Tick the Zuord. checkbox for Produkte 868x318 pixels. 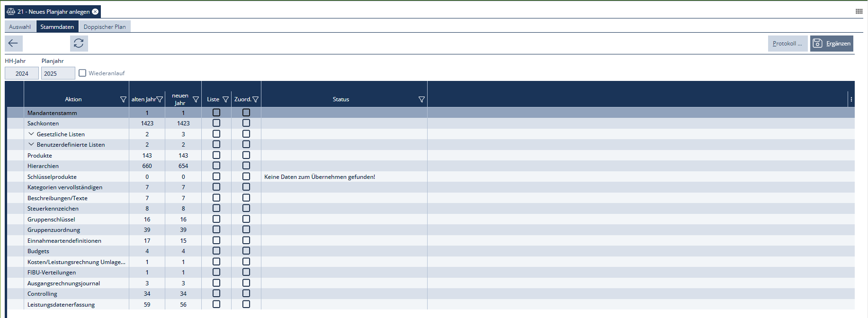coord(246,155)
